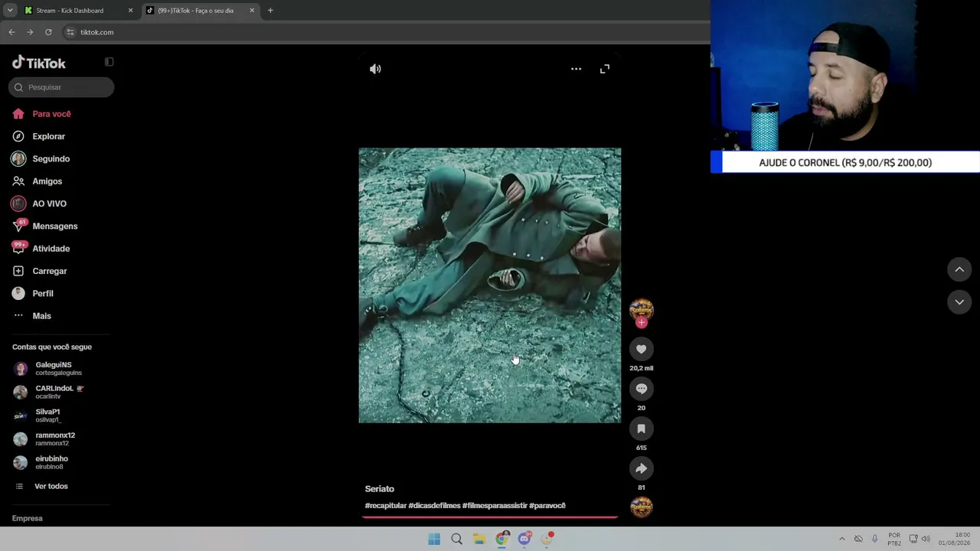Skip to the next video with the down arrow
This screenshot has height=551, width=980.
[959, 302]
